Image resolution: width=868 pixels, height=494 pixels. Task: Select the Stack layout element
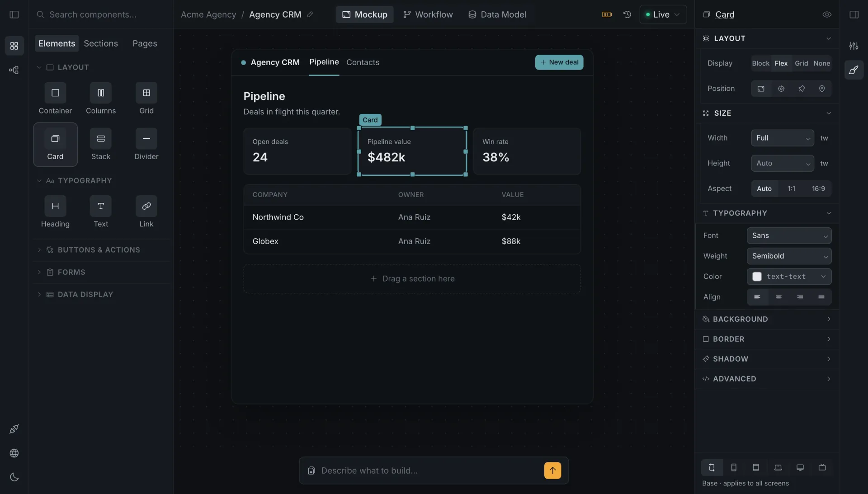point(100,145)
